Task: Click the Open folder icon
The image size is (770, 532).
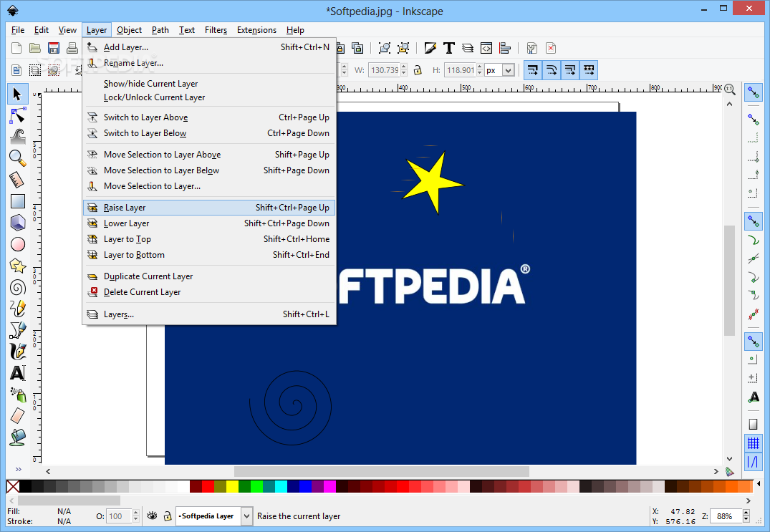Action: point(35,48)
